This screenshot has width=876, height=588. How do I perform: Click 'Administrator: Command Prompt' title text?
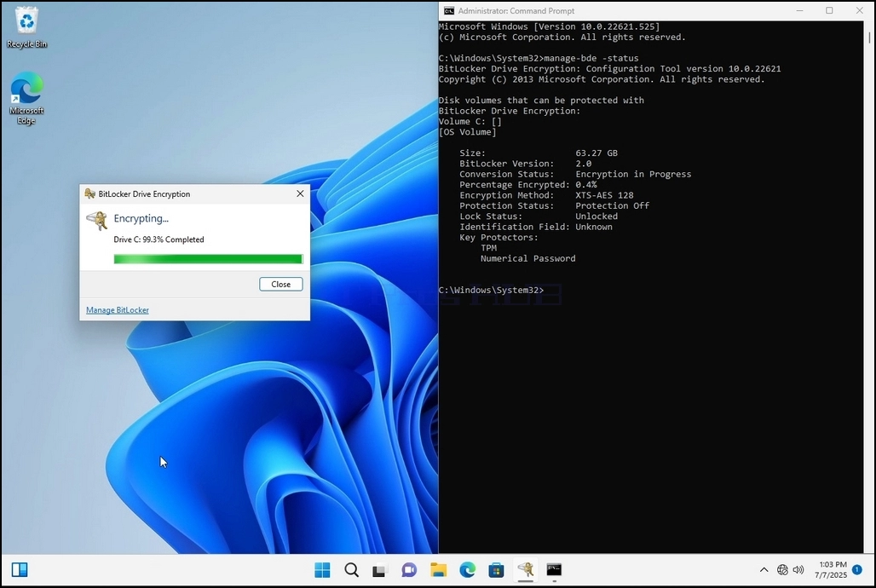click(x=516, y=10)
